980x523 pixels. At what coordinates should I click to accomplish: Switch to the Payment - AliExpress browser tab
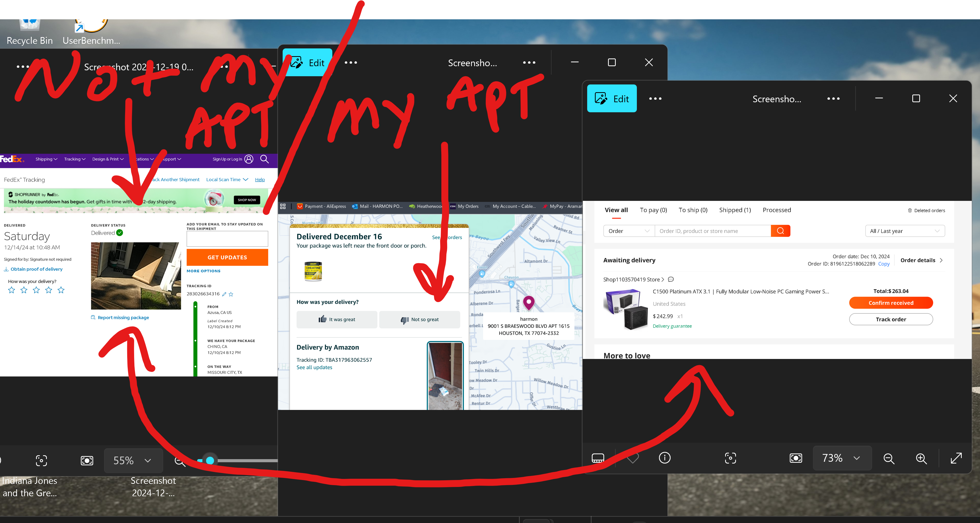pyautogui.click(x=322, y=206)
